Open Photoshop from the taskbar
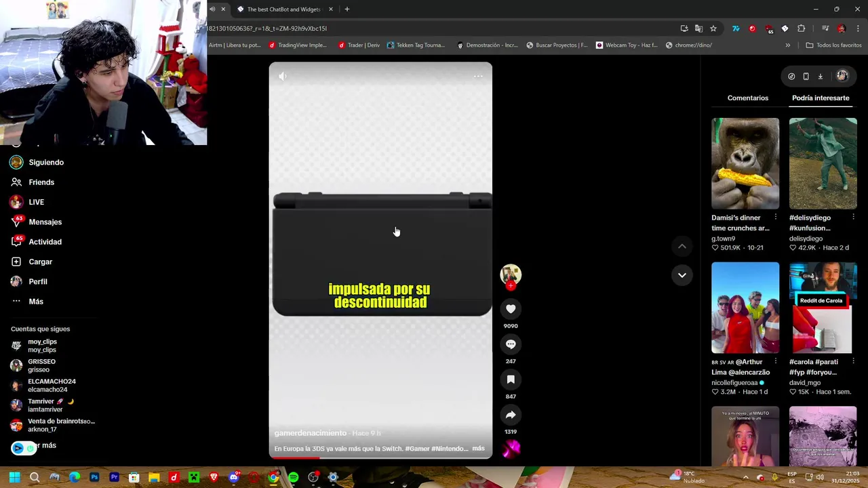This screenshot has height=488, width=868. click(x=94, y=478)
